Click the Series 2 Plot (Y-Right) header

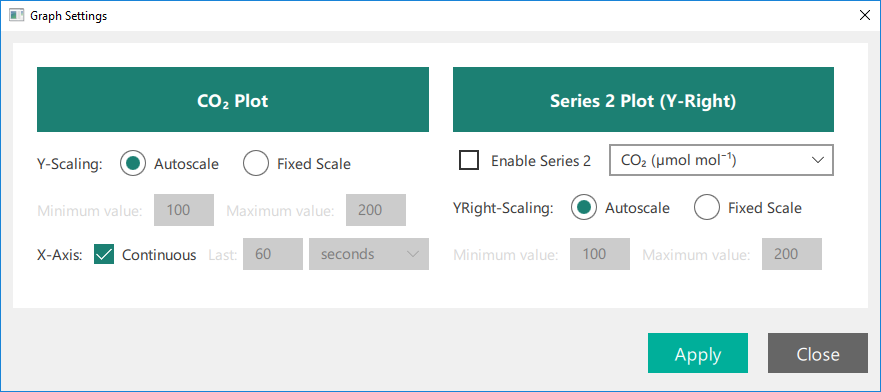[x=643, y=100]
